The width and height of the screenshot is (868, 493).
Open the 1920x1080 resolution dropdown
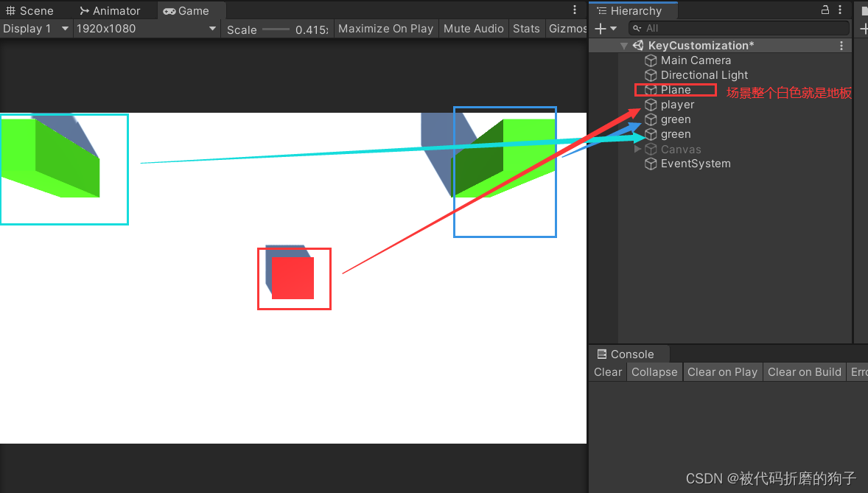(x=146, y=28)
